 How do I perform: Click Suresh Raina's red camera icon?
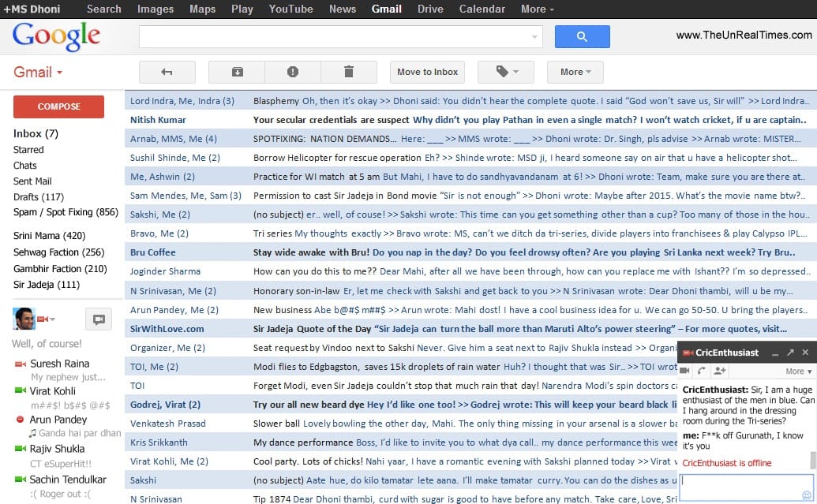coord(21,364)
